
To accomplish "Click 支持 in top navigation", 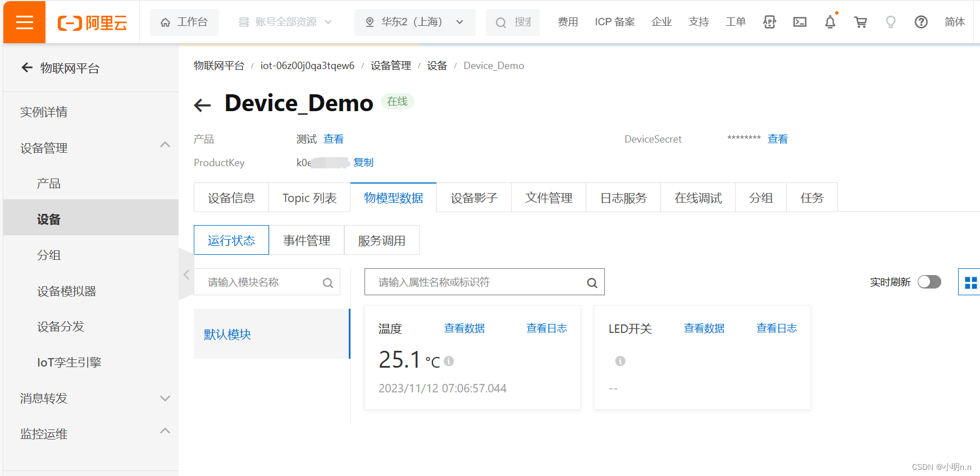I will (x=699, y=22).
